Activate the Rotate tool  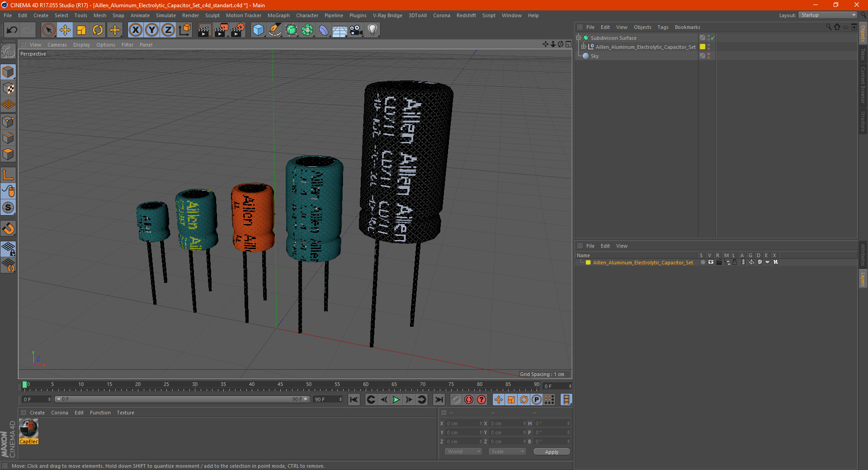tap(98, 30)
